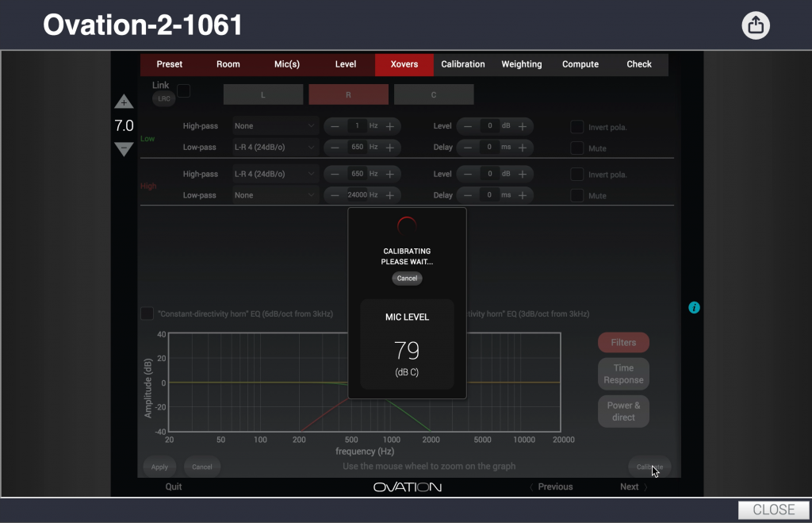Show the Time Response graph
This screenshot has width=812, height=523.
pyautogui.click(x=623, y=374)
